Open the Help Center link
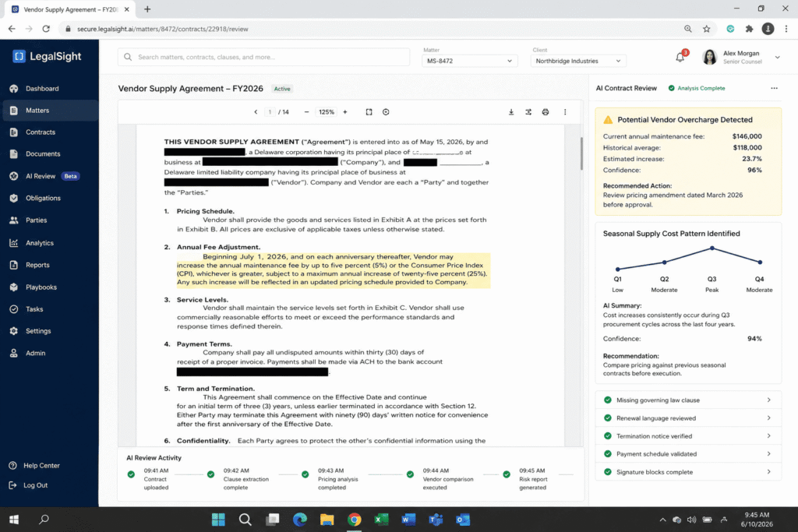798x532 pixels. (x=34, y=465)
